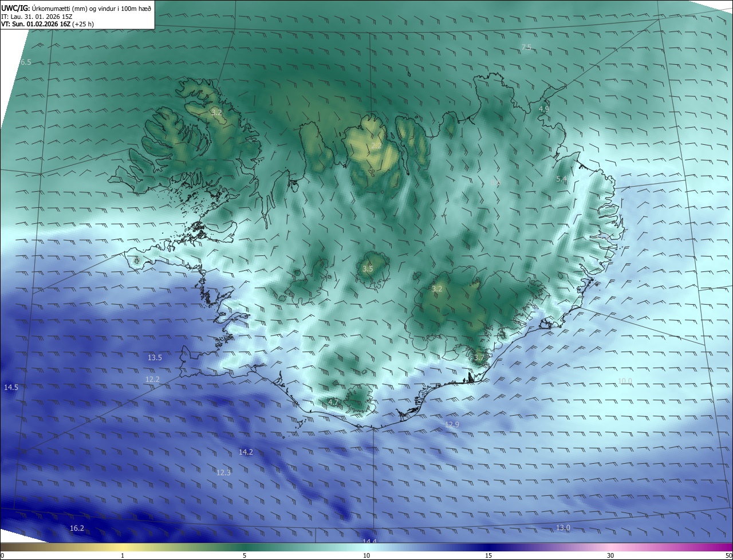The image size is (733, 560).
Task: Select the '3.7' value label
Action: 479,357
